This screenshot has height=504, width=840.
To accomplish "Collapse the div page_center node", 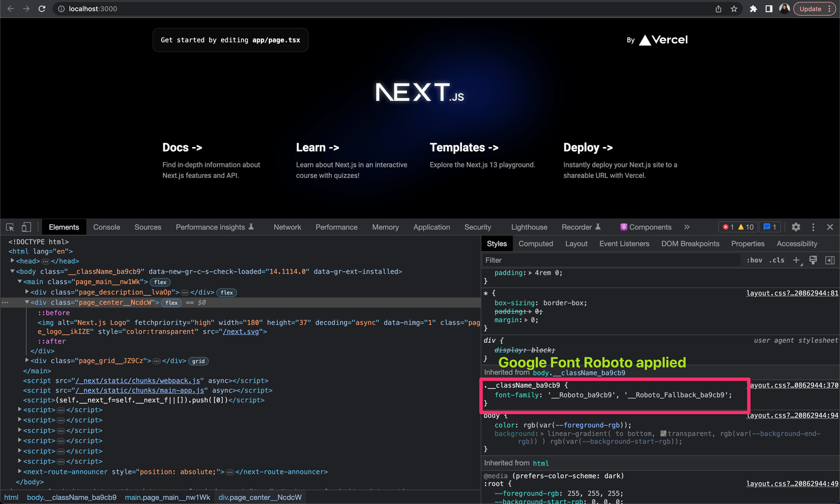I will [27, 302].
